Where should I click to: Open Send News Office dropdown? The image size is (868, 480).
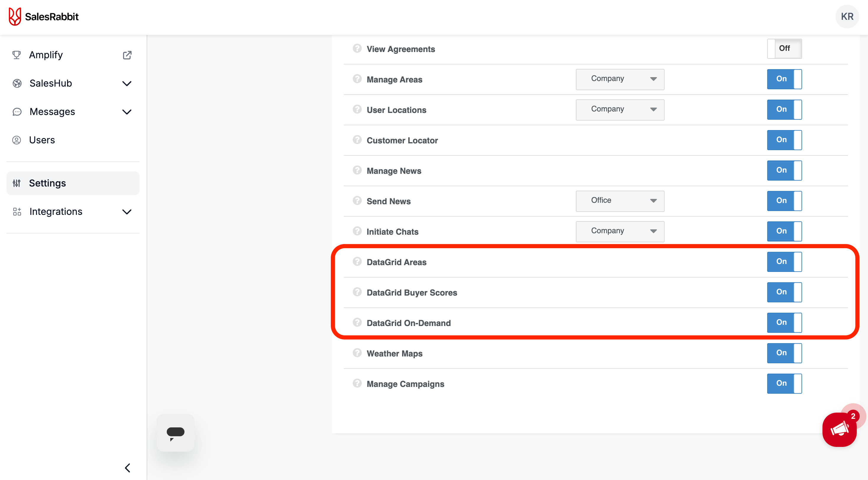[x=620, y=201]
